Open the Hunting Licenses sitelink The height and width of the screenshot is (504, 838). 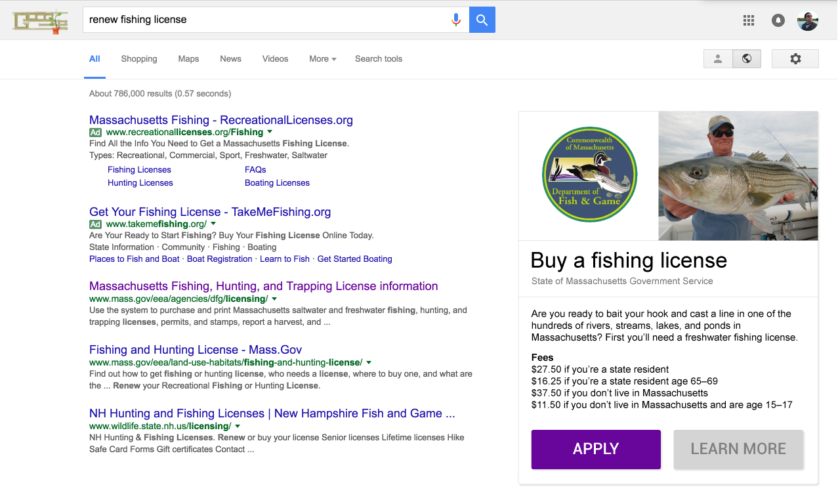140,183
